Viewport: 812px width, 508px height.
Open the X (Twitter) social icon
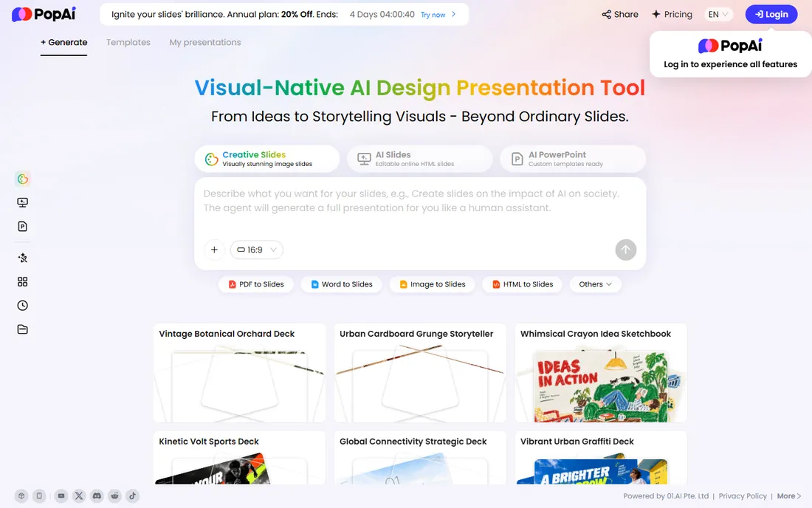(79, 496)
